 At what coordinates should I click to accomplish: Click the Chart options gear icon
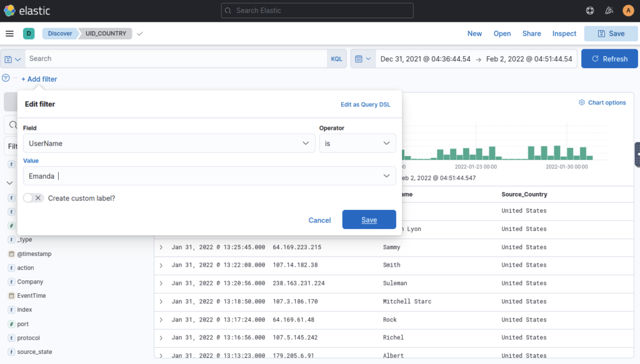coord(582,102)
